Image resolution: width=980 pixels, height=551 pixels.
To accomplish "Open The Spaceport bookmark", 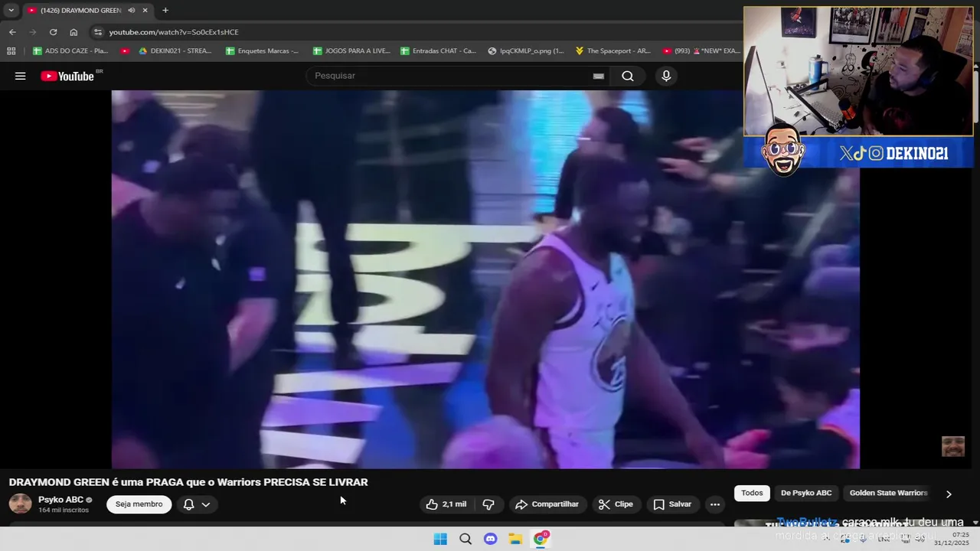I will tap(612, 51).
